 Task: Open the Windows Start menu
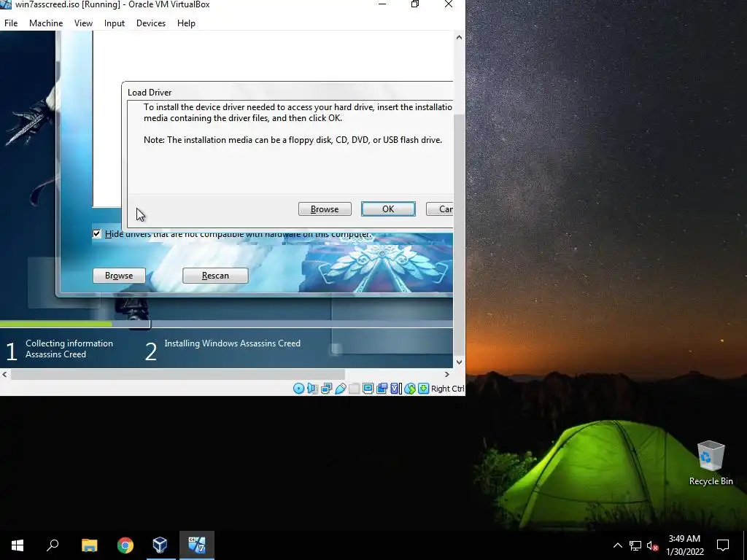18,545
